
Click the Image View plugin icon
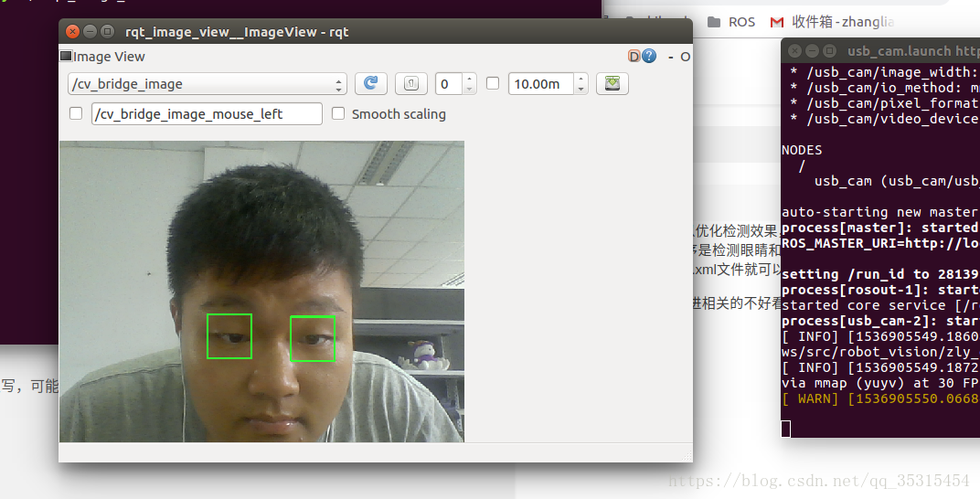(x=66, y=57)
